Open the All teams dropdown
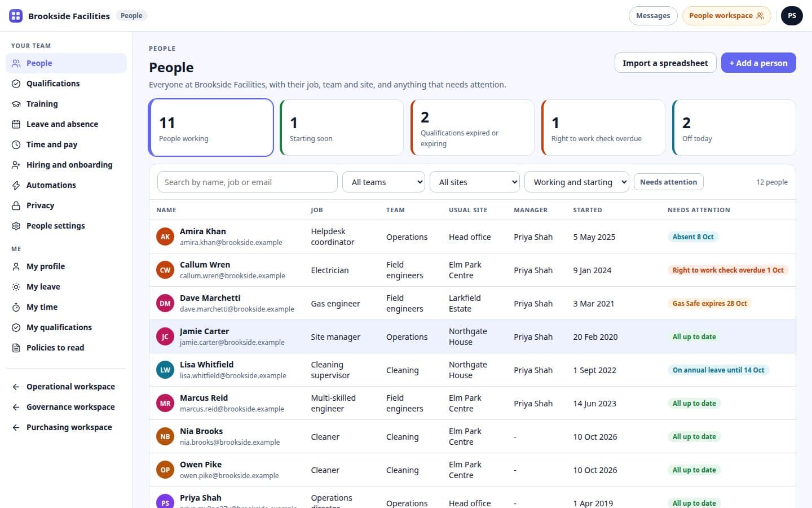The image size is (812, 508). (383, 182)
